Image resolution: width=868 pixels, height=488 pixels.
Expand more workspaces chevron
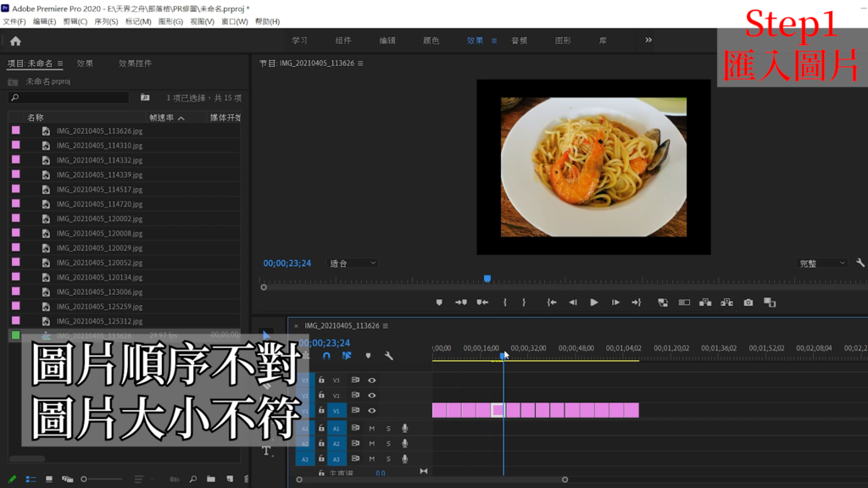648,41
